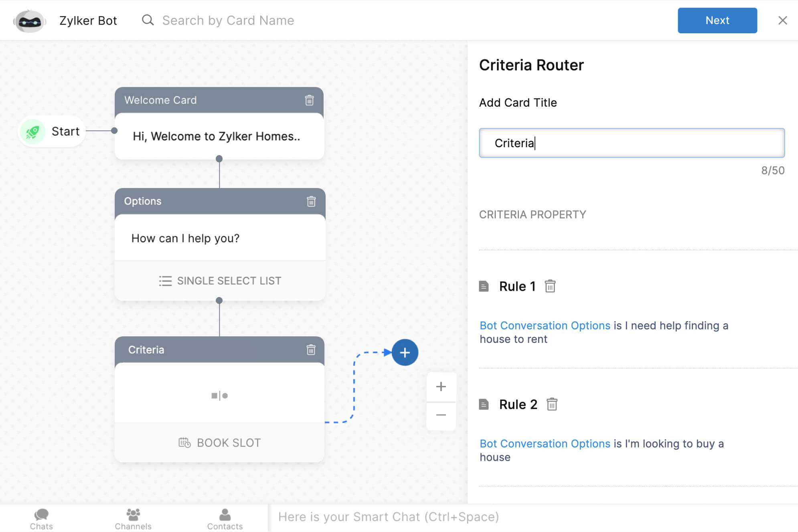Select the Criteria title input field
Viewport: 798px width, 532px height.
[632, 142]
